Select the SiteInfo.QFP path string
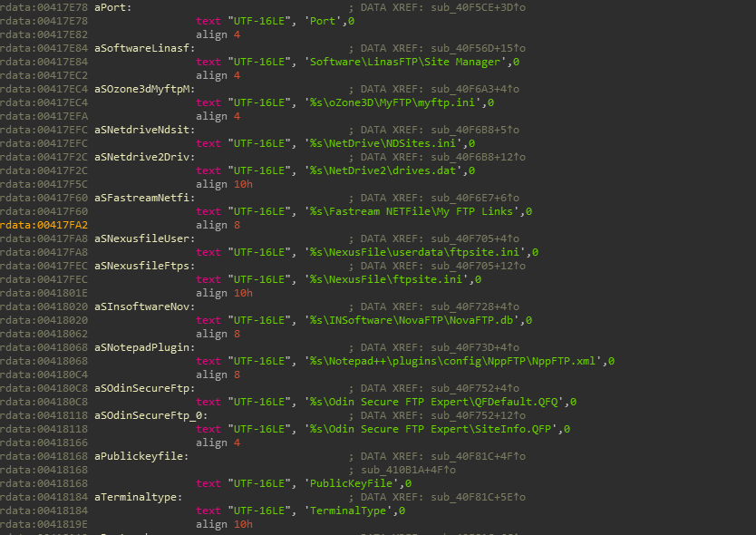 pos(431,429)
